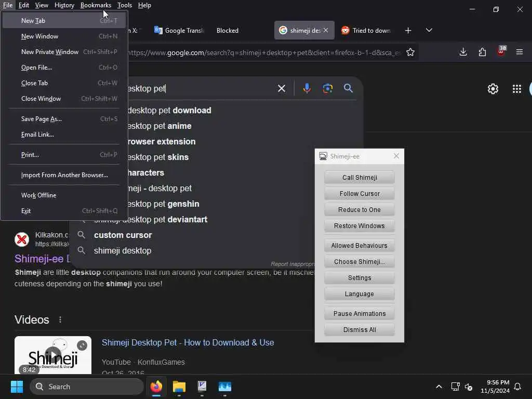Click the taskbar Search box
Image resolution: width=532 pixels, height=399 pixels.
tap(87, 387)
